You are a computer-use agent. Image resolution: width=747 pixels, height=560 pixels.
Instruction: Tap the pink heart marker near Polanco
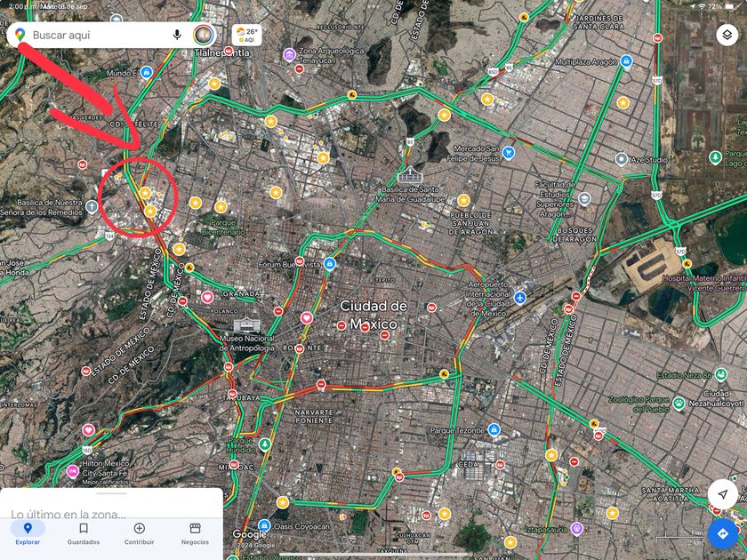pos(206,298)
